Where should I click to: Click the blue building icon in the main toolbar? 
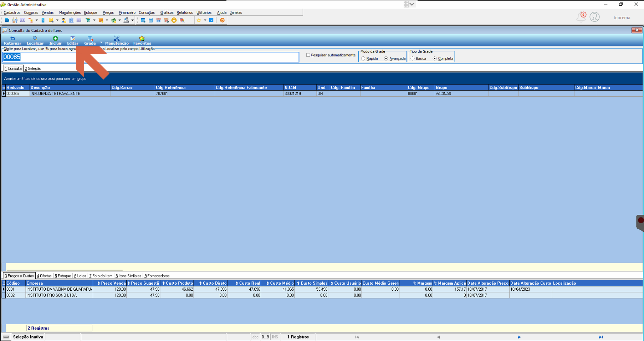pyautogui.click(x=7, y=20)
